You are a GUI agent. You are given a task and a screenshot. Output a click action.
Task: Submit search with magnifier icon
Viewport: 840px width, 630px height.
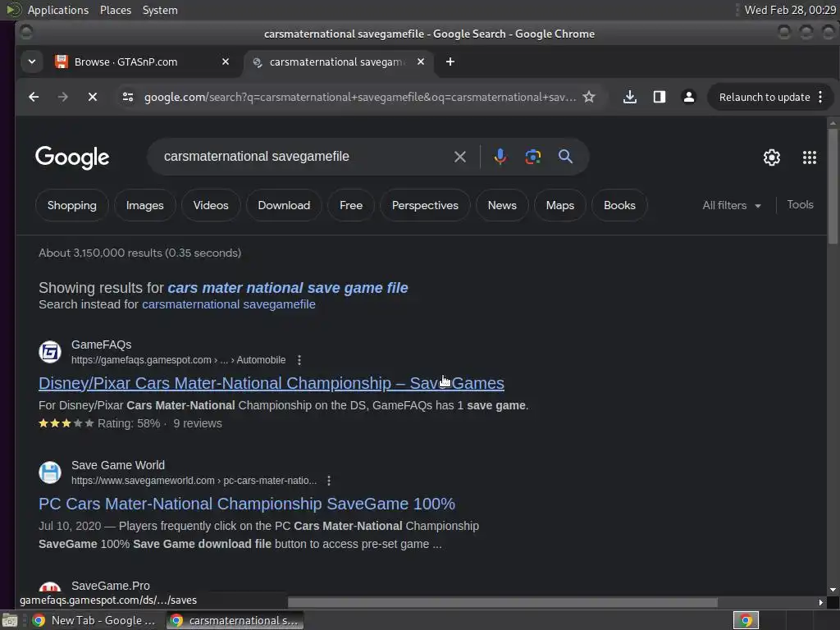(x=565, y=157)
